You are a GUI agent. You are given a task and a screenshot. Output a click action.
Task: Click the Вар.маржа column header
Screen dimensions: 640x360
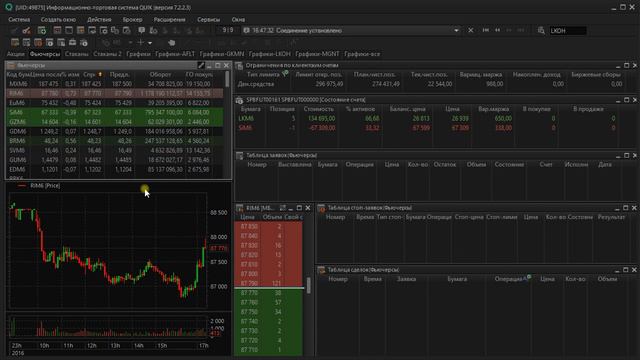click(x=493, y=109)
